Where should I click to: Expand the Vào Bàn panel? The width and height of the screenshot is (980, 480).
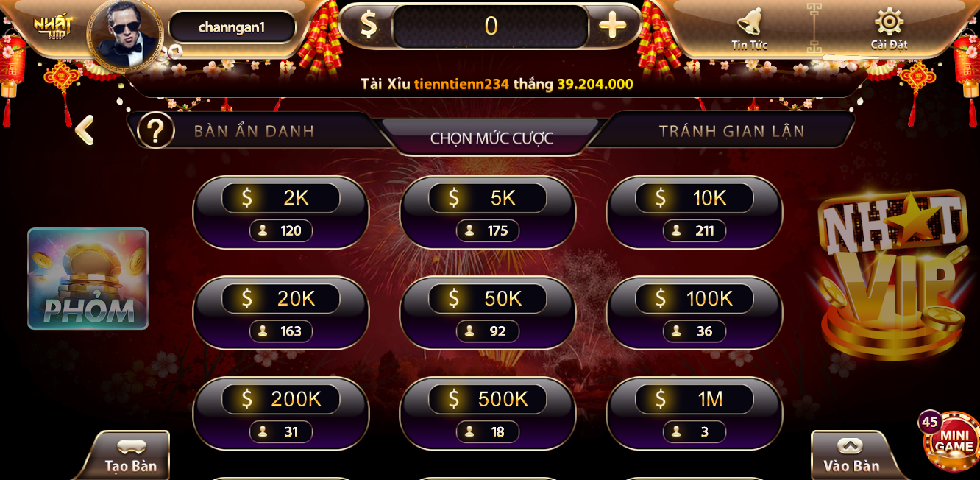[x=851, y=456]
